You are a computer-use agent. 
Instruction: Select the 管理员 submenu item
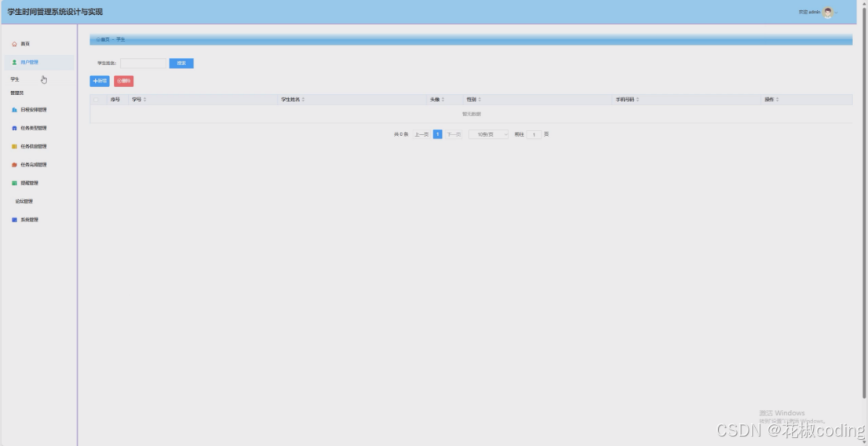16,93
